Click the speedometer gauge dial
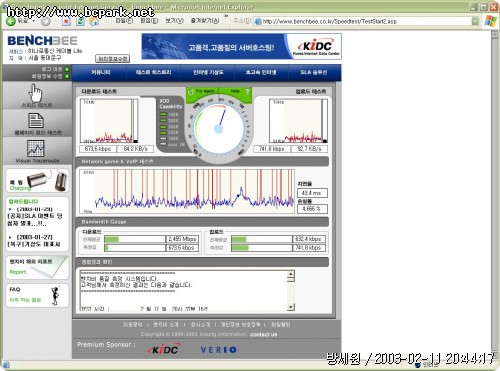The image size is (500, 371). [x=219, y=129]
